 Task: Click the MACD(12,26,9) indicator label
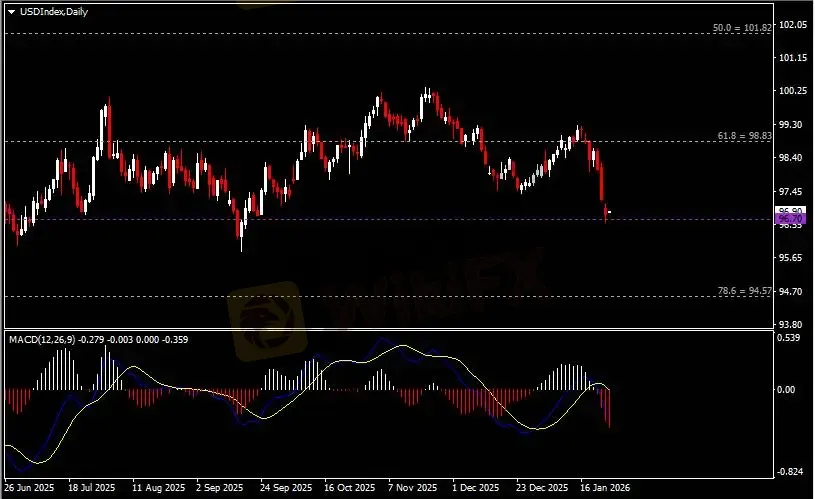42,339
